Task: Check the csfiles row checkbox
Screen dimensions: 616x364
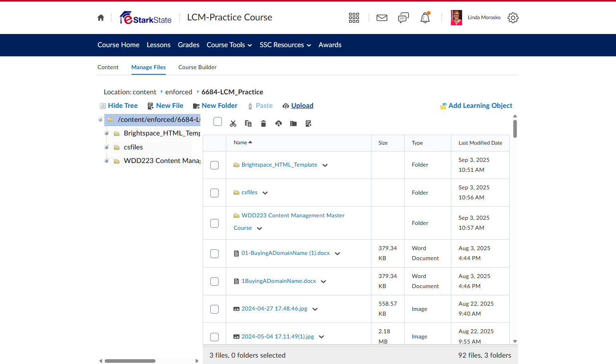Action: (215, 193)
